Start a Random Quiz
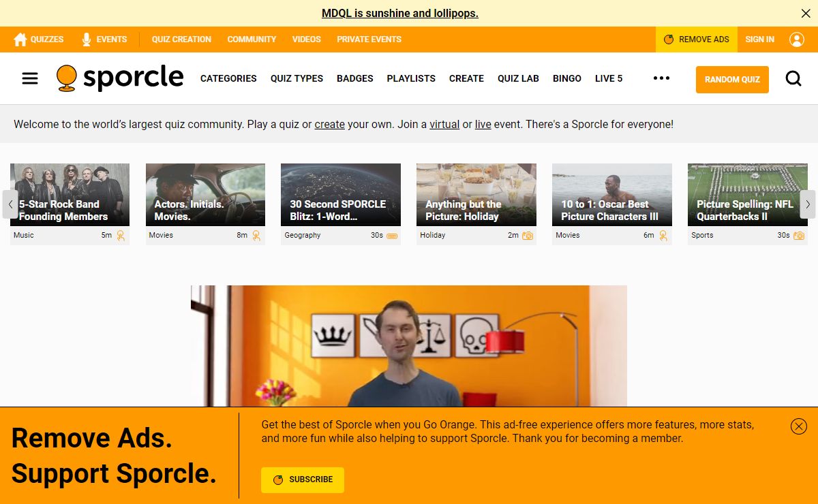 point(732,80)
